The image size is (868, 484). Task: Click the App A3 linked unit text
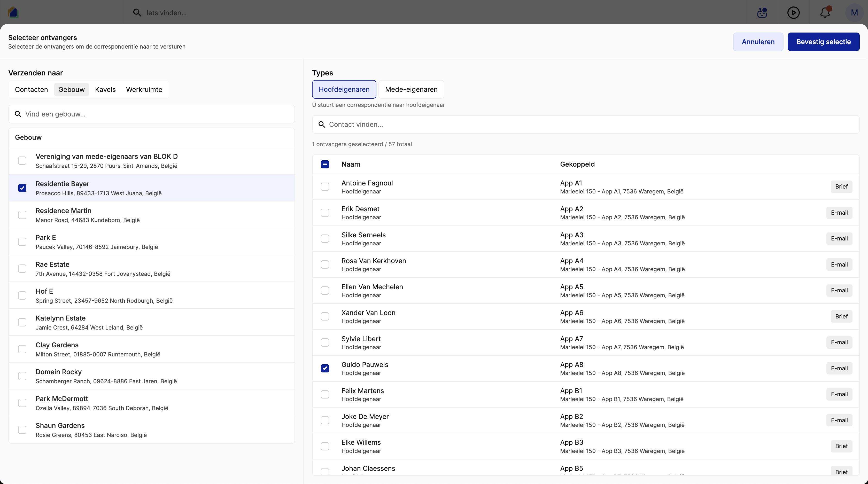571,235
